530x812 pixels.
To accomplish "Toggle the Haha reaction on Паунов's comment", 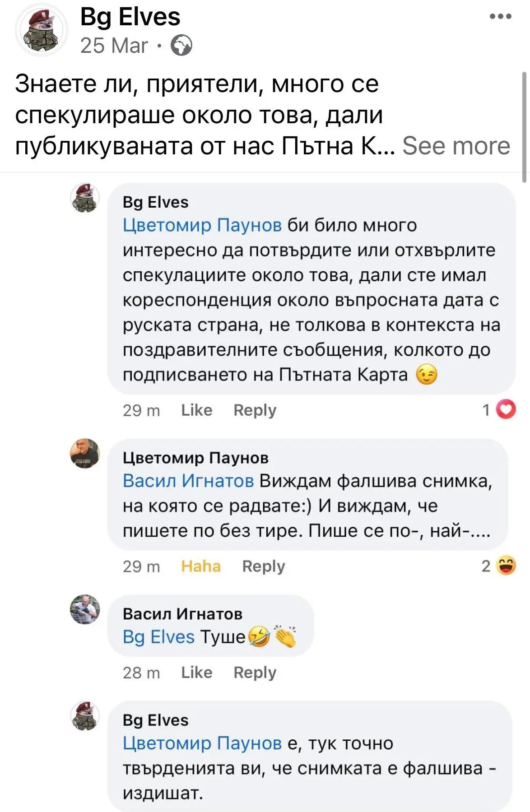I will pyautogui.click(x=200, y=566).
